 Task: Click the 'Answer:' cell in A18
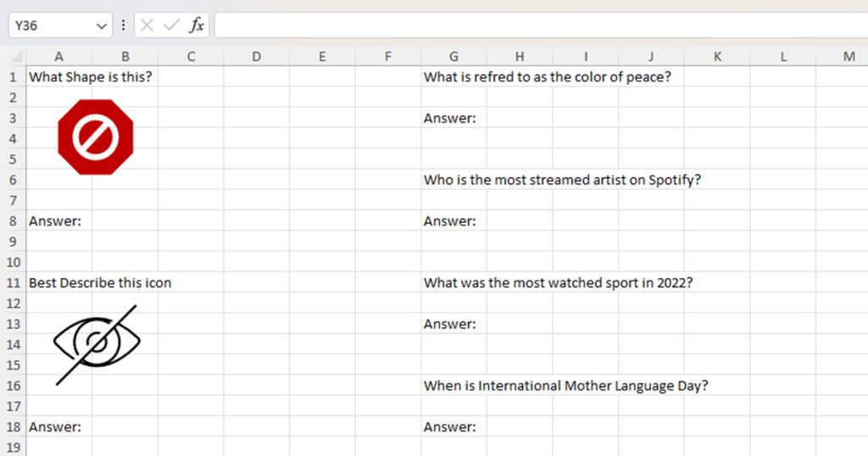(x=58, y=426)
